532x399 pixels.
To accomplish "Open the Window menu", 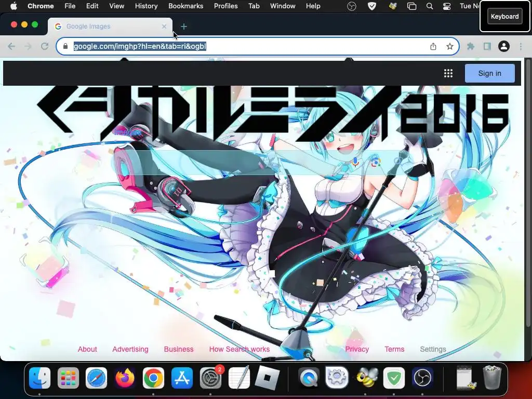I will [283, 6].
